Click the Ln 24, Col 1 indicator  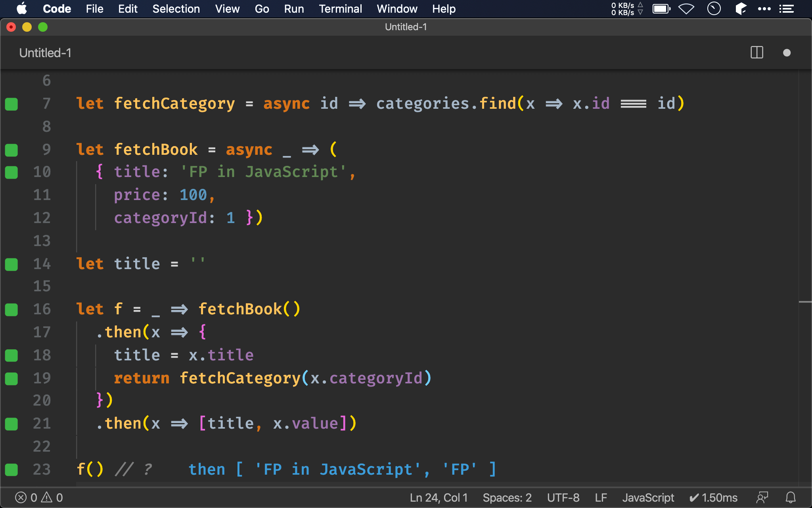(x=439, y=497)
